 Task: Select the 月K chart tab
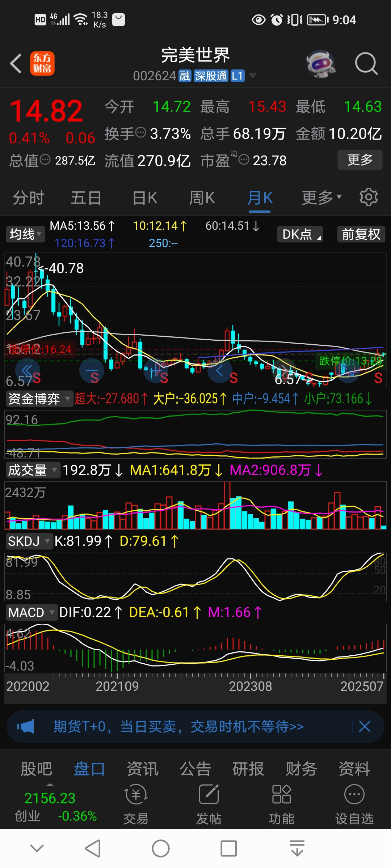pyautogui.click(x=260, y=198)
